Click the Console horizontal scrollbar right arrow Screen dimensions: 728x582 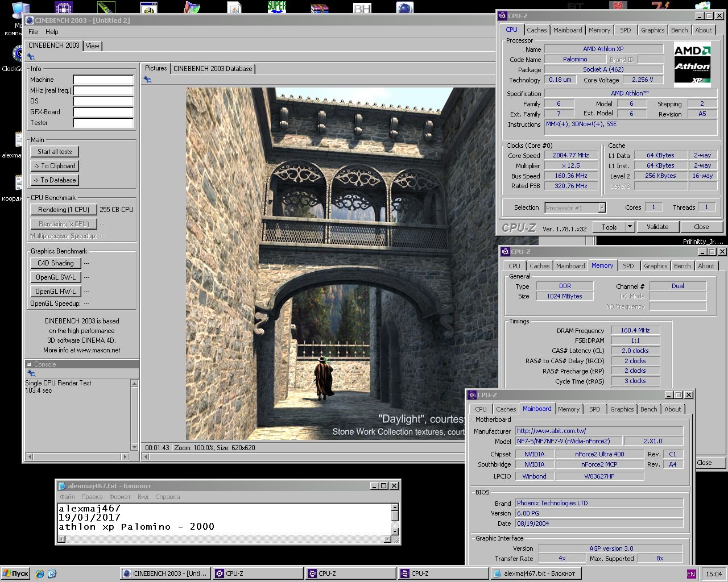[x=126, y=456]
